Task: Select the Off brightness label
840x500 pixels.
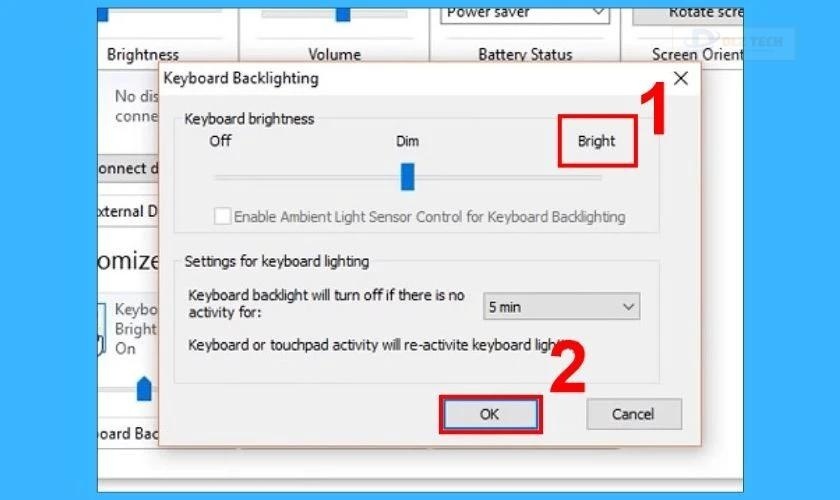Action: [220, 141]
